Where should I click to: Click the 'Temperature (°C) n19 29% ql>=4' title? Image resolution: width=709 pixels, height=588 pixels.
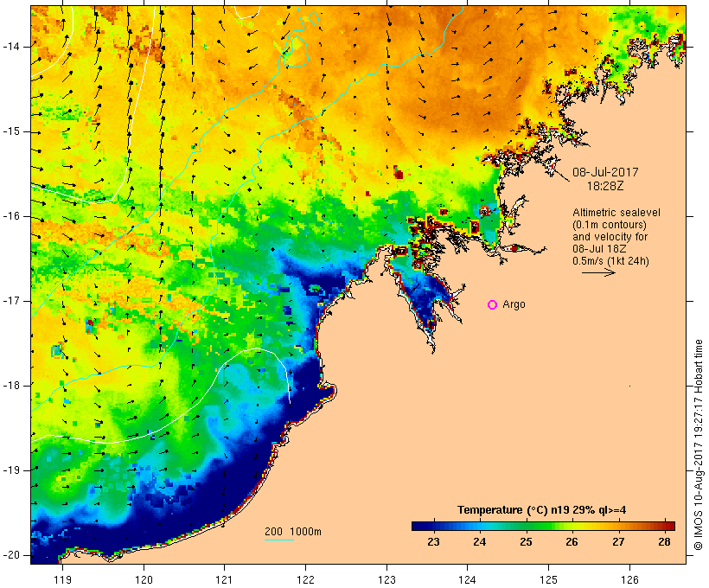coord(542,510)
